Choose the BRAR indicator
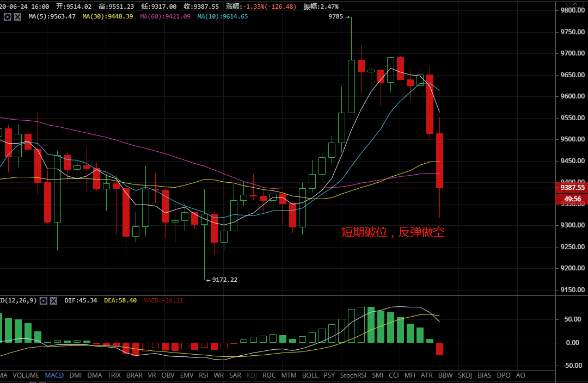 (x=134, y=375)
